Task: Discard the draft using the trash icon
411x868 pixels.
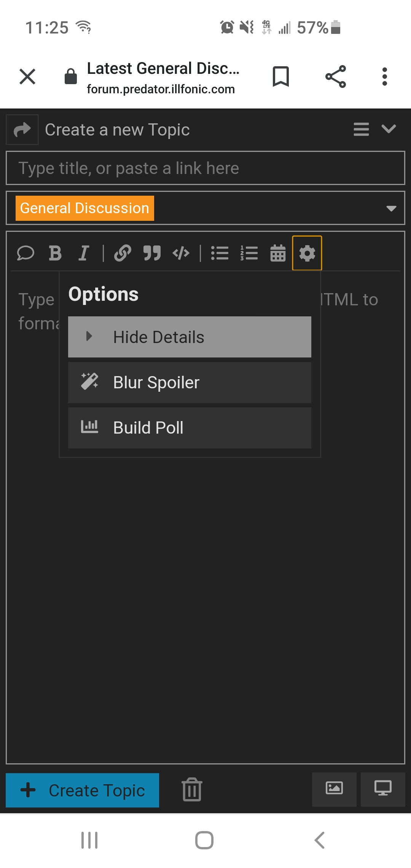Action: tap(192, 790)
